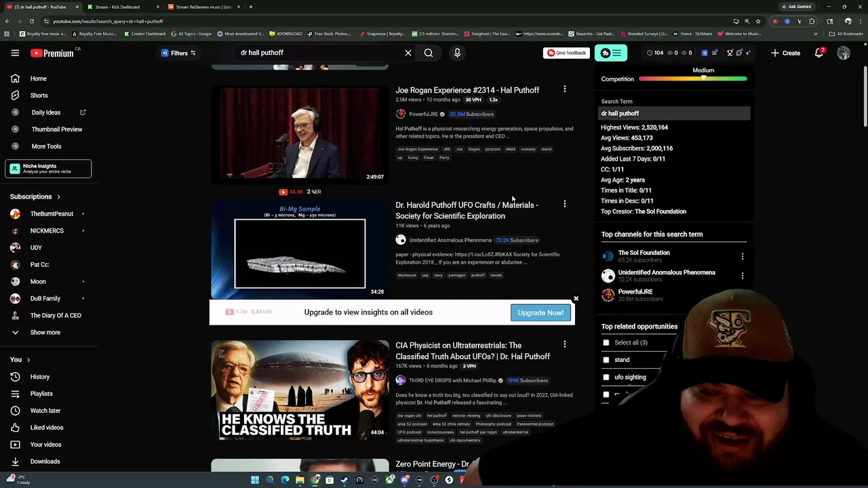Open Downloads in sidebar

pos(45,462)
